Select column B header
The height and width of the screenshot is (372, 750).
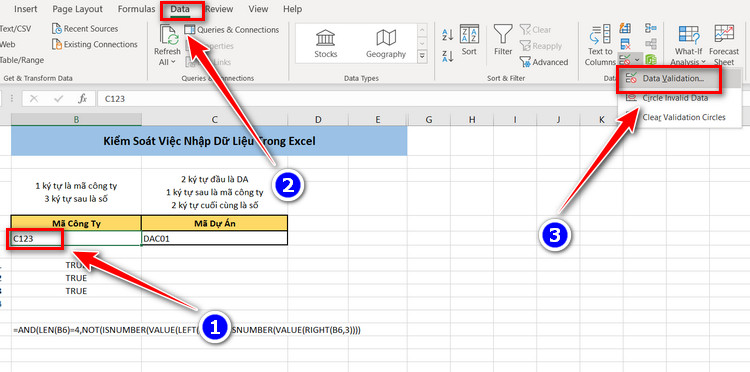click(x=77, y=120)
